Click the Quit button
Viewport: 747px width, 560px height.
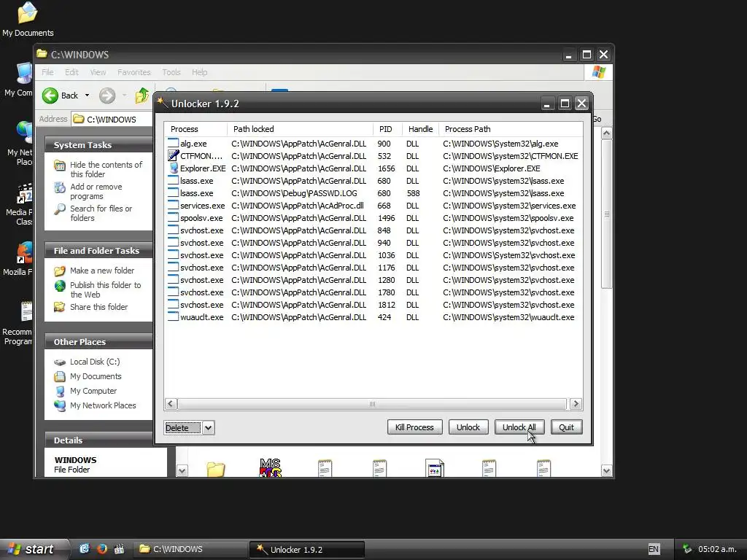[566, 427]
